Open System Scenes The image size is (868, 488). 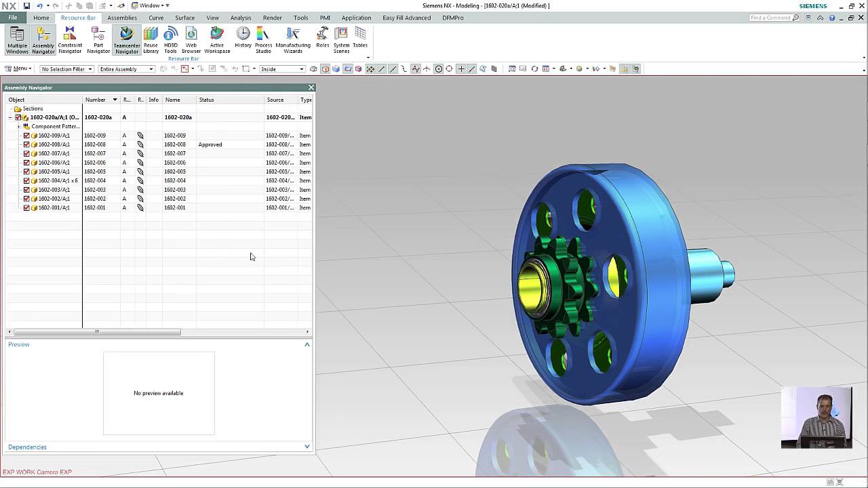coord(341,41)
